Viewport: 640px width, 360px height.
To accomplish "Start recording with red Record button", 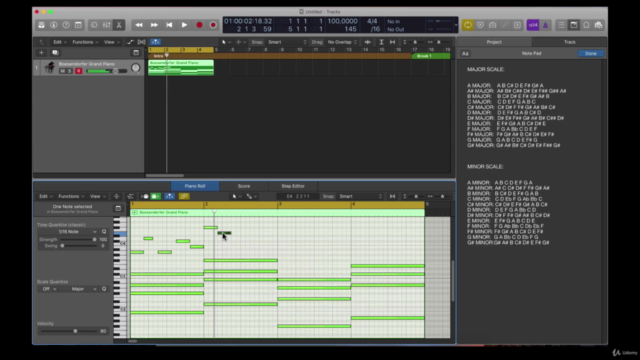I will tap(199, 25).
